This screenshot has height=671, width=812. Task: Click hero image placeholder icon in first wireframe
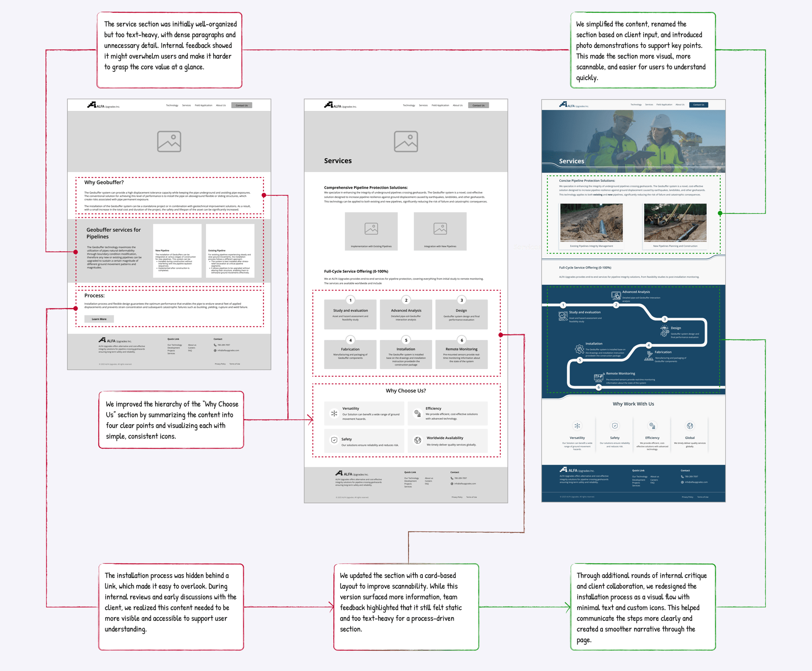(169, 141)
